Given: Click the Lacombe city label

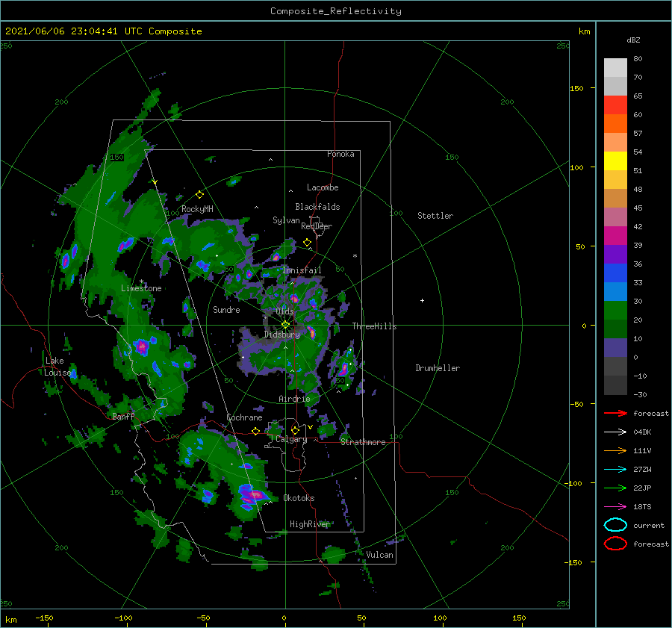Looking at the screenshot, I should point(323,187).
